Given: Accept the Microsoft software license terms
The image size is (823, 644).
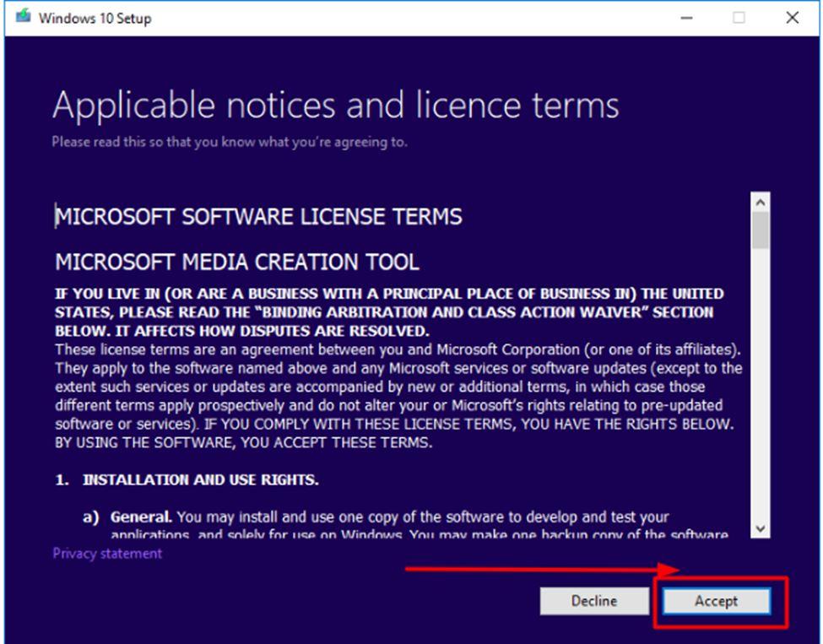Looking at the screenshot, I should click(x=716, y=601).
